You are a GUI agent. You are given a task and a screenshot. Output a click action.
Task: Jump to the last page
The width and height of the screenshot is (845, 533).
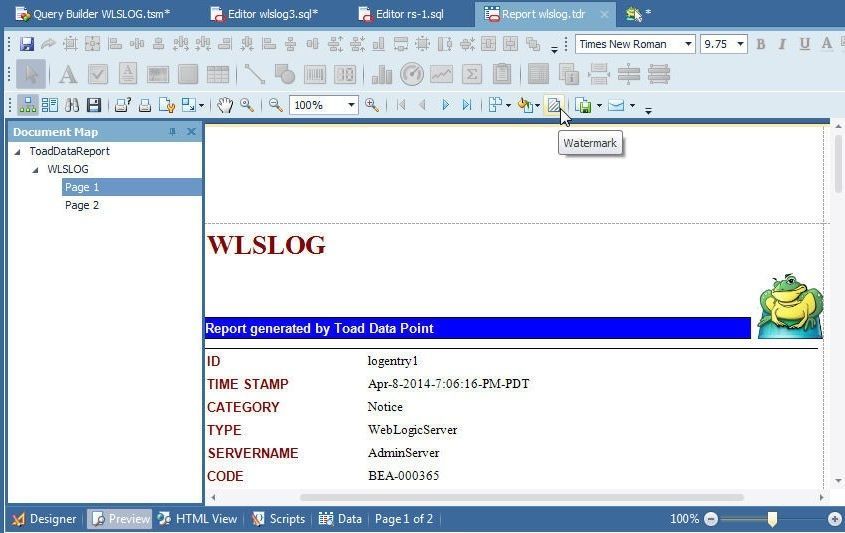click(x=467, y=105)
